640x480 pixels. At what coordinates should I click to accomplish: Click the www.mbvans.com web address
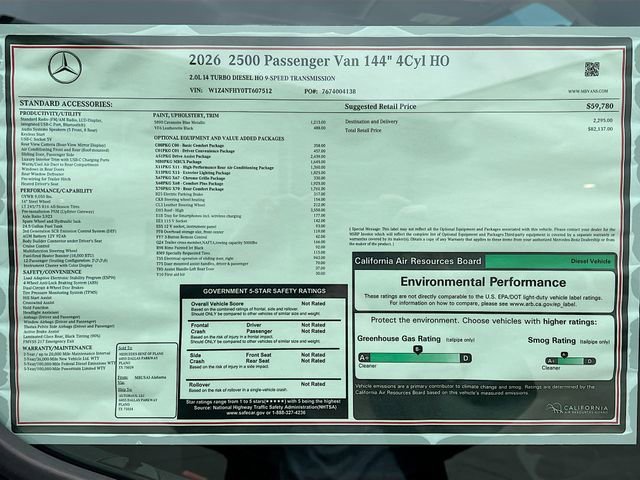click(588, 91)
